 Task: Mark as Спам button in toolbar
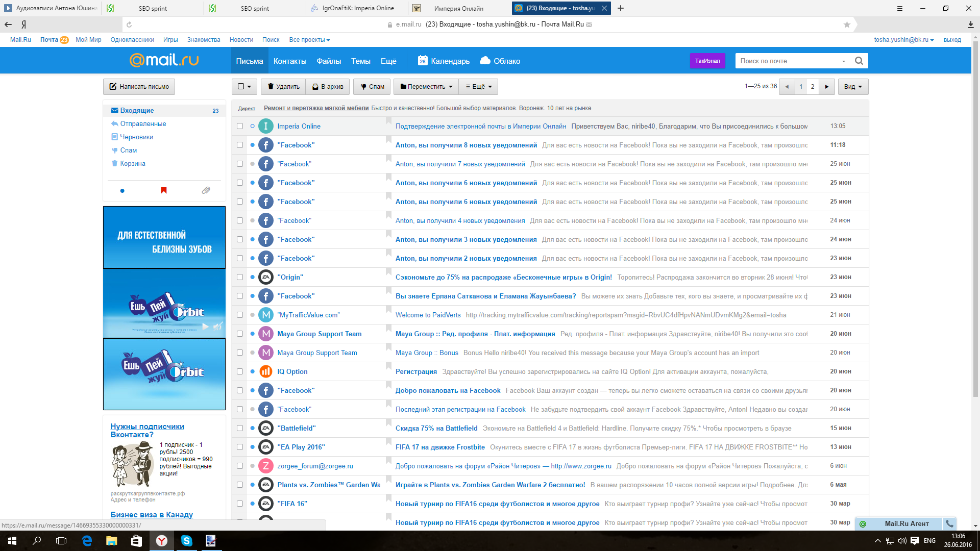coord(372,87)
